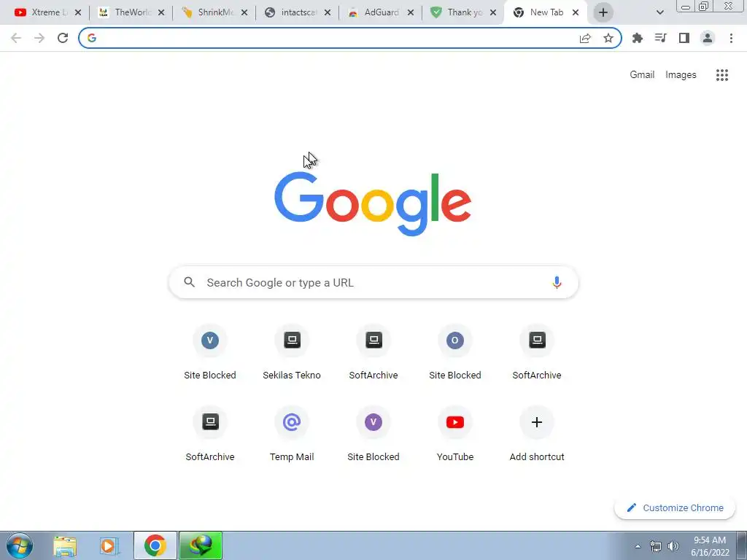Open the profile avatar menu
This screenshot has height=560, width=747.
[708, 38]
